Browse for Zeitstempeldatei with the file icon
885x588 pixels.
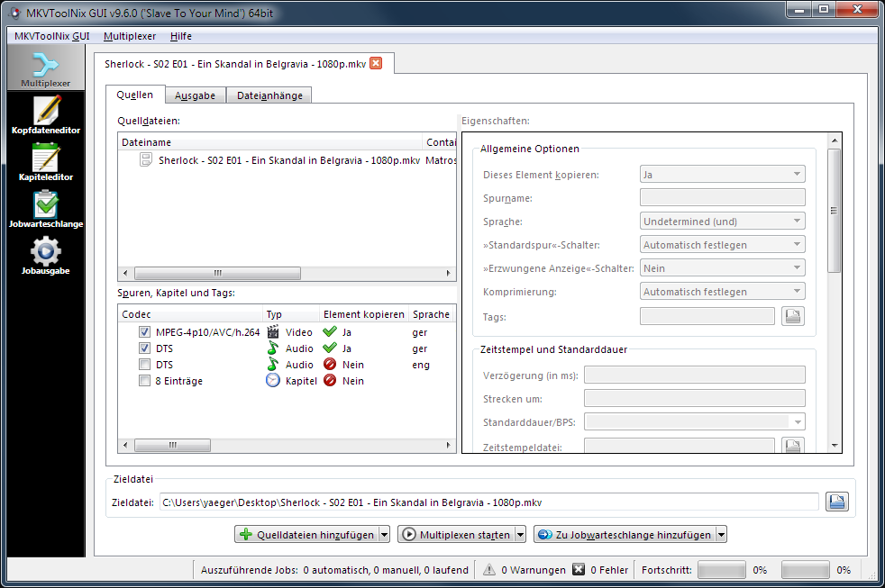pyautogui.click(x=793, y=446)
